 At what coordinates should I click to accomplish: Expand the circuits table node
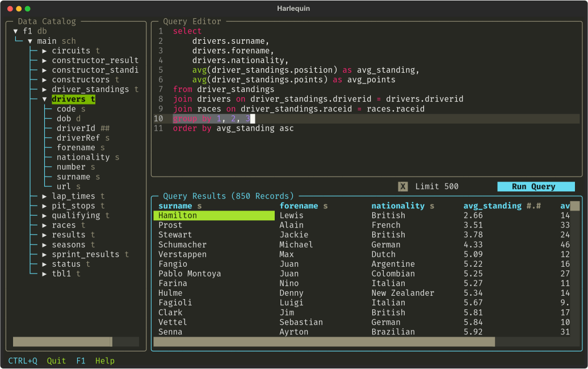pos(44,51)
